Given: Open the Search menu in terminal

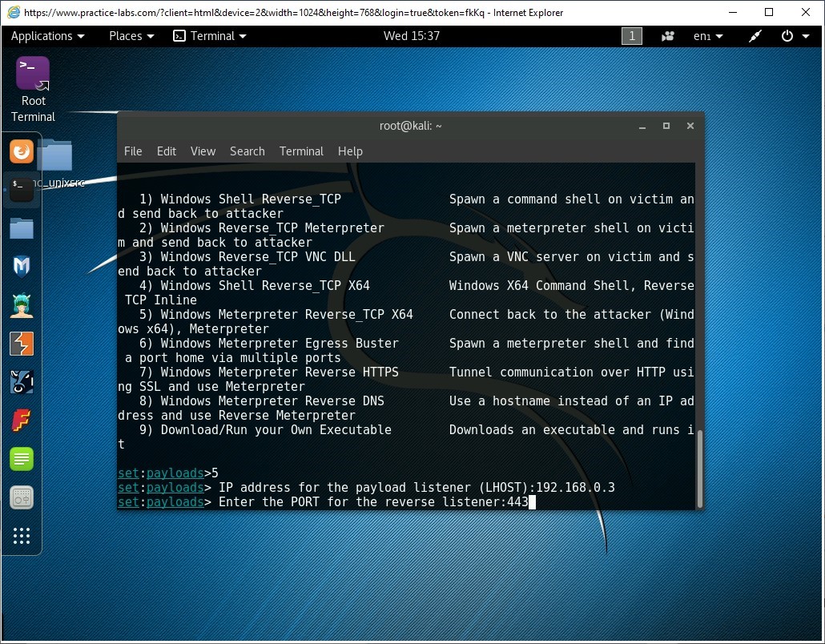Looking at the screenshot, I should pos(247,151).
